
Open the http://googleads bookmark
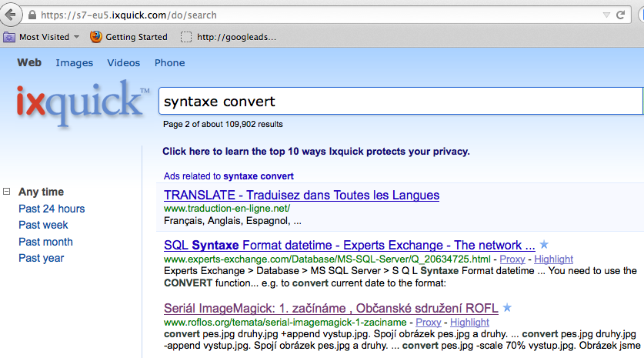(236, 37)
